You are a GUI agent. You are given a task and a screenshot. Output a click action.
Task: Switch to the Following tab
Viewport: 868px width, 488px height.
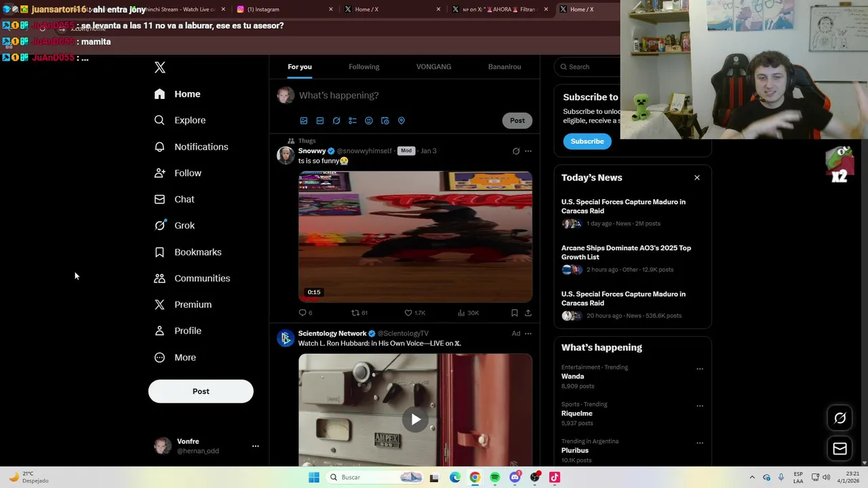364,66
